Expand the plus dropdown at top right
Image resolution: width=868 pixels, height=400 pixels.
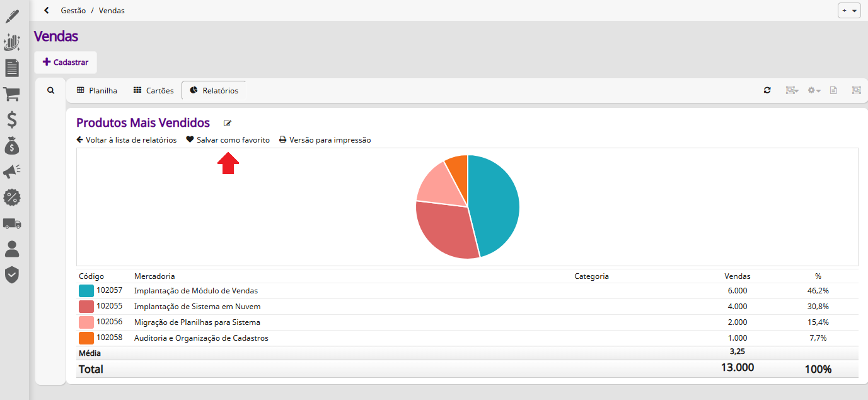click(849, 11)
